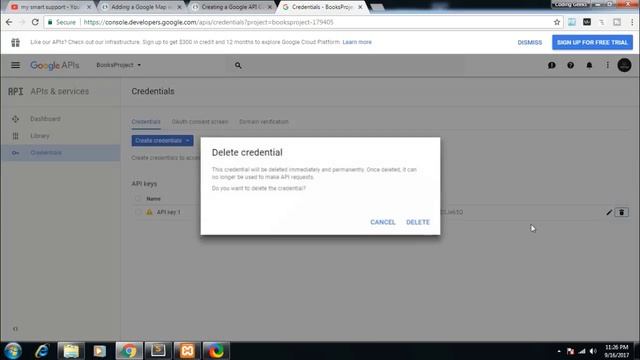This screenshot has height=360, width=640.
Task: Click the Dashboard sidebar icon
Action: (15, 119)
